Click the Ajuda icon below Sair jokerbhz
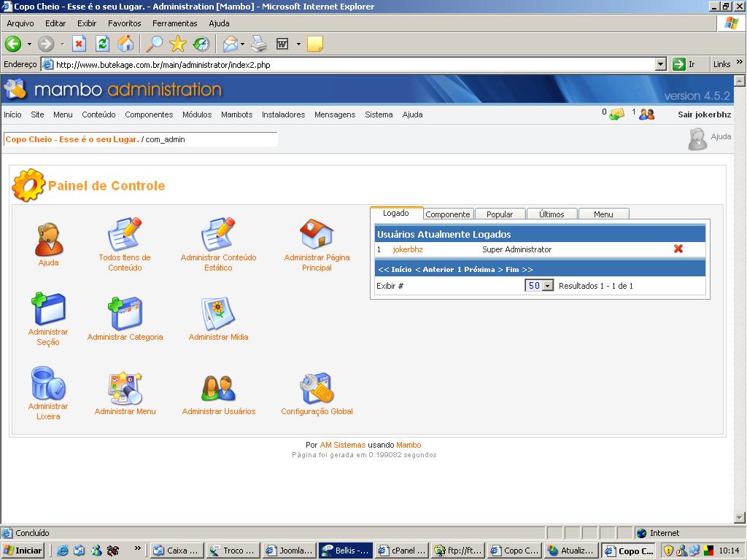This screenshot has height=560, width=747. [697, 139]
